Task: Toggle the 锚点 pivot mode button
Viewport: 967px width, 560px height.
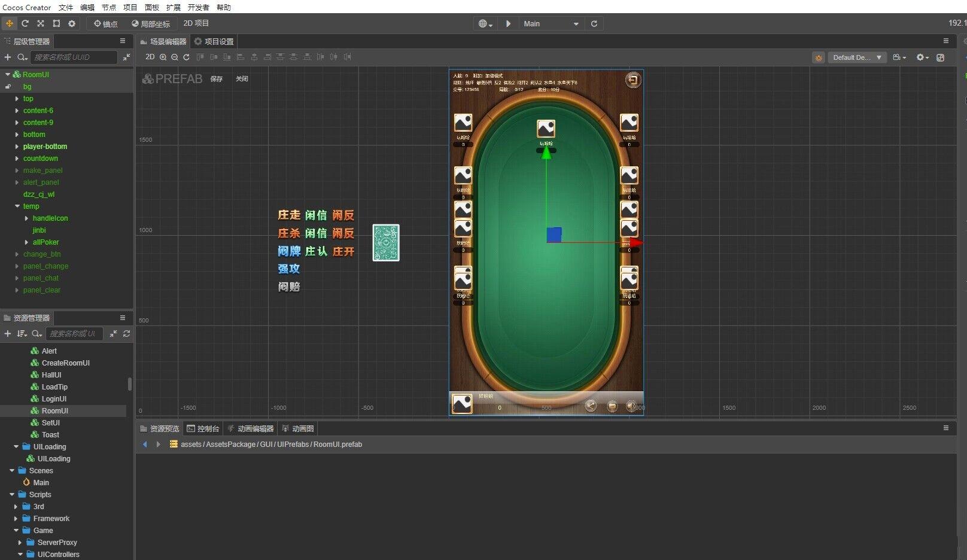Action: point(106,23)
